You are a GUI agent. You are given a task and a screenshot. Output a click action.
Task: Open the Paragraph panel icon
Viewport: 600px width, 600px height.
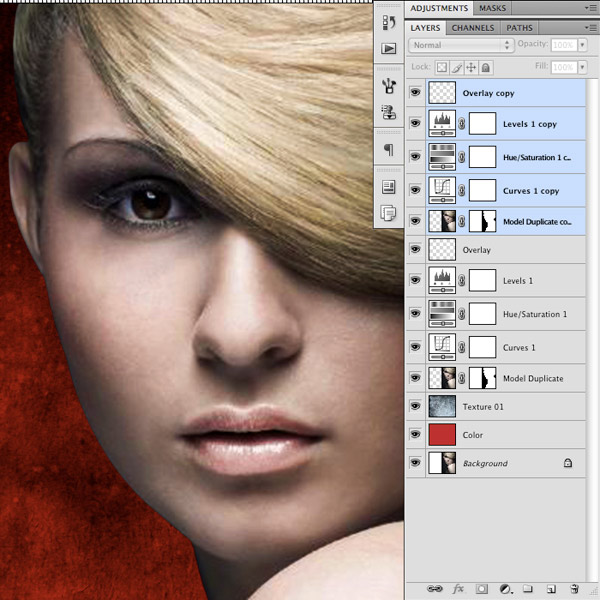(x=388, y=150)
